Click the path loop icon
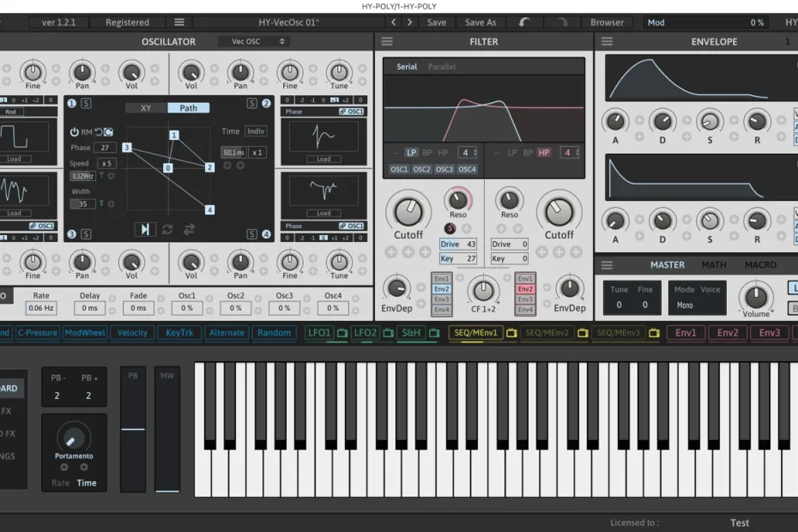This screenshot has height=532, width=798. pyautogui.click(x=167, y=229)
